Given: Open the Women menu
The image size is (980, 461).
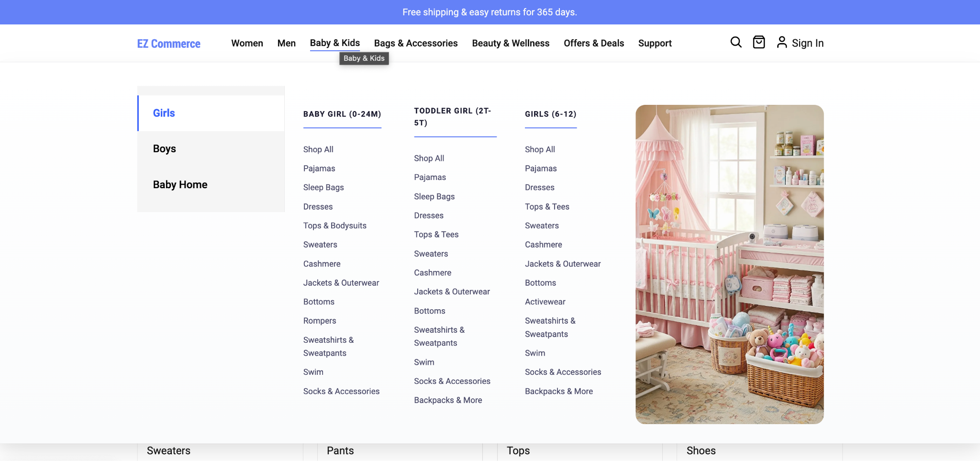Looking at the screenshot, I should tap(247, 43).
